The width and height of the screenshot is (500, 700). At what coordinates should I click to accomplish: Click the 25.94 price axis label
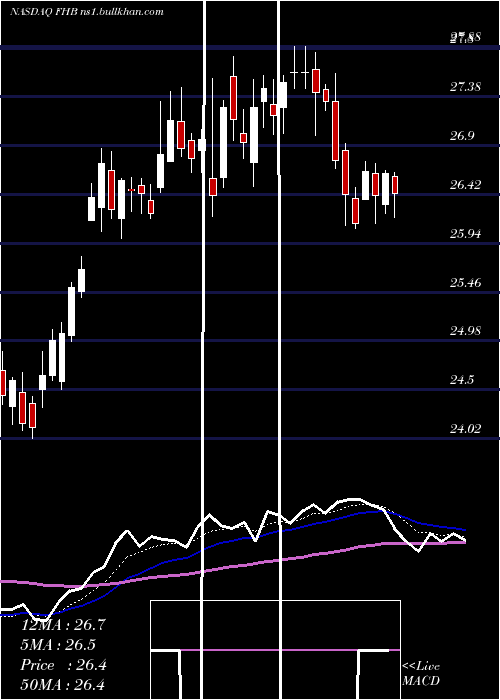pyautogui.click(x=465, y=233)
